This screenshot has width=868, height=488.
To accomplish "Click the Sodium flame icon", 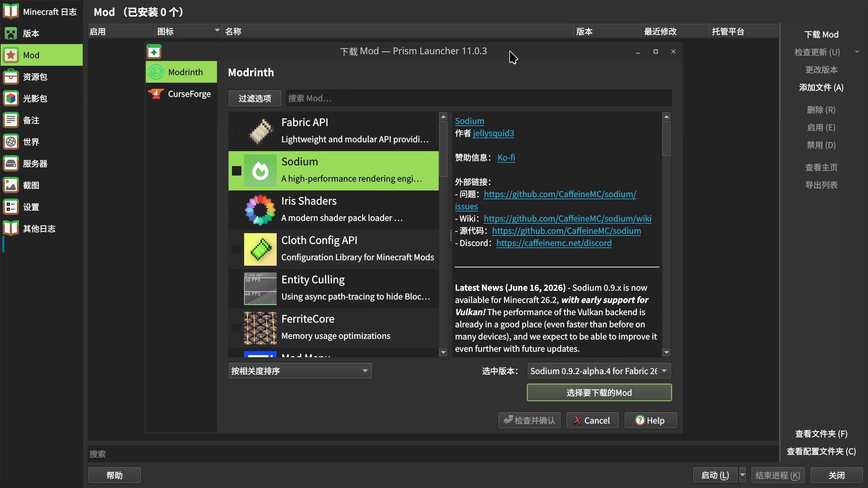I will click(x=260, y=171).
